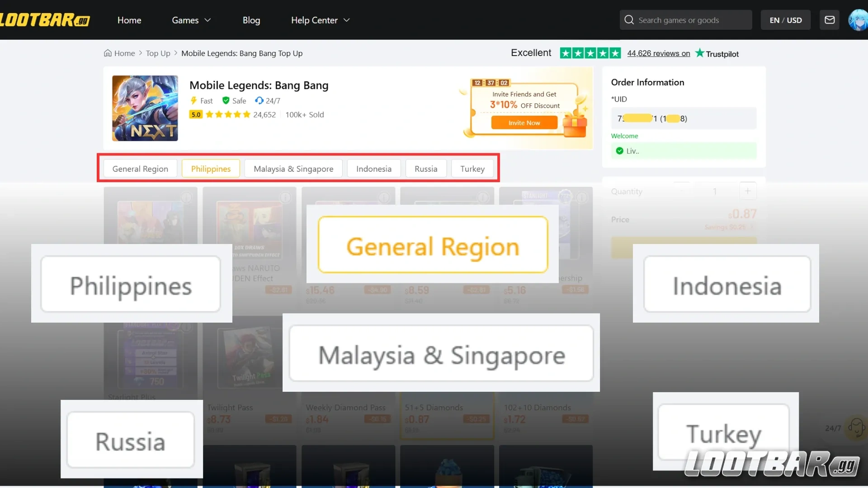Click the Excellent rating label
The image size is (868, 488).
(x=531, y=52)
